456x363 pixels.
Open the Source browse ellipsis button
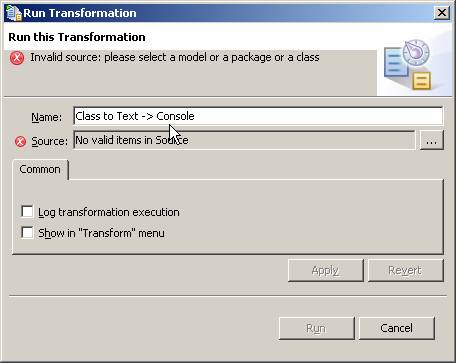(431, 140)
